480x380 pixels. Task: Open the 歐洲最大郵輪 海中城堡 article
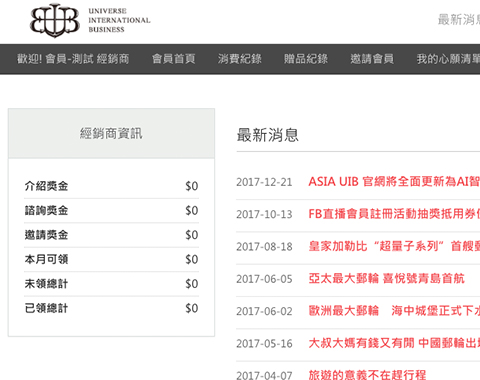tap(394, 311)
